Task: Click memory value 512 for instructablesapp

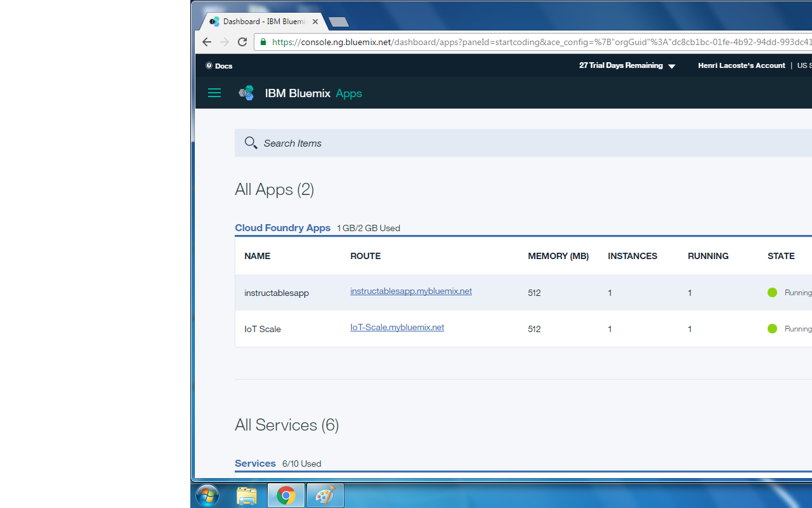Action: point(534,293)
